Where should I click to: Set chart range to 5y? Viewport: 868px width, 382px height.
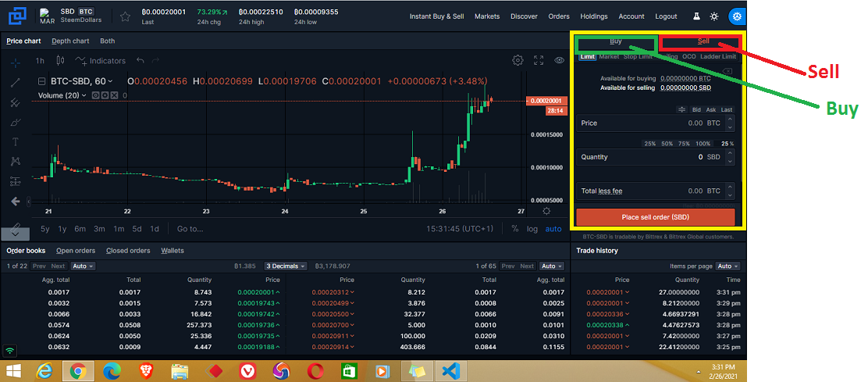44,229
